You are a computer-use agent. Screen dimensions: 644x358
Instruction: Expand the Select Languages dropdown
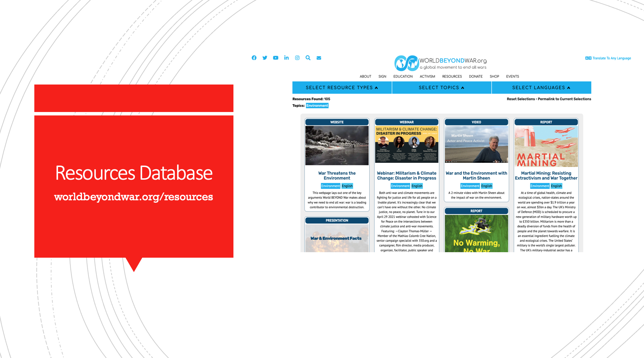coord(541,88)
